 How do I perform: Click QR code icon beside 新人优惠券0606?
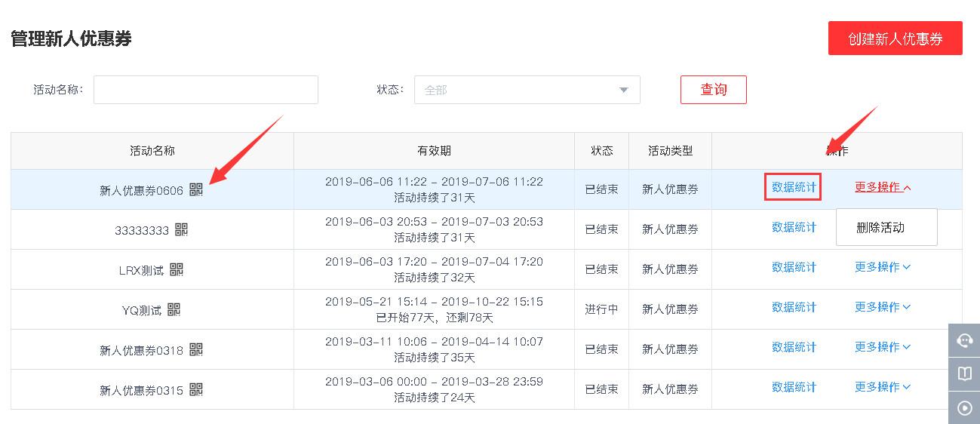pos(196,189)
